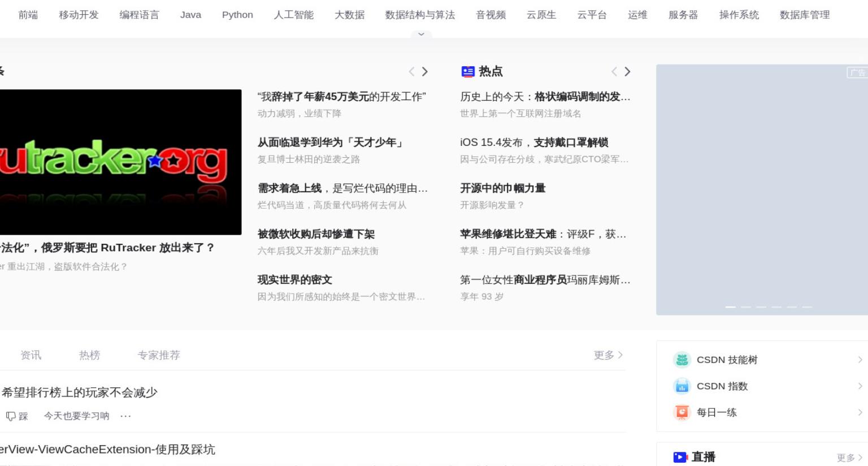Open article 开源中的巾帼力量

(503, 188)
